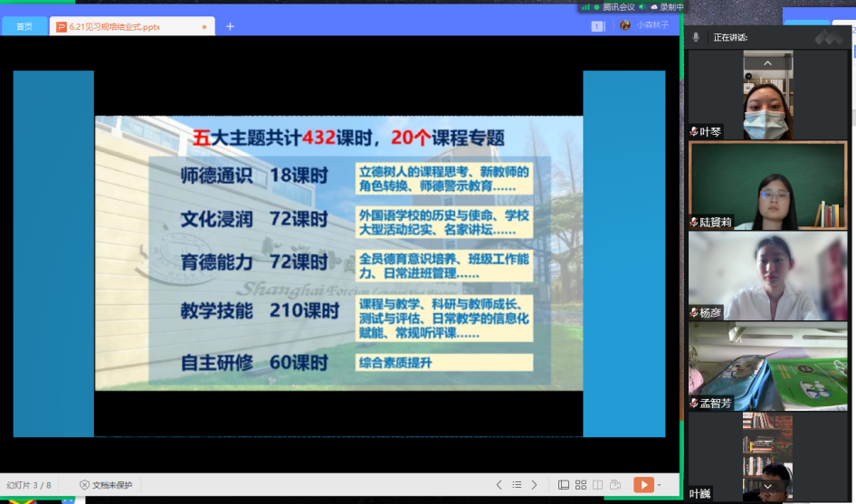This screenshot has height=504, width=856.
Task: Click the 叶巍 name label
Action: pyautogui.click(x=700, y=494)
